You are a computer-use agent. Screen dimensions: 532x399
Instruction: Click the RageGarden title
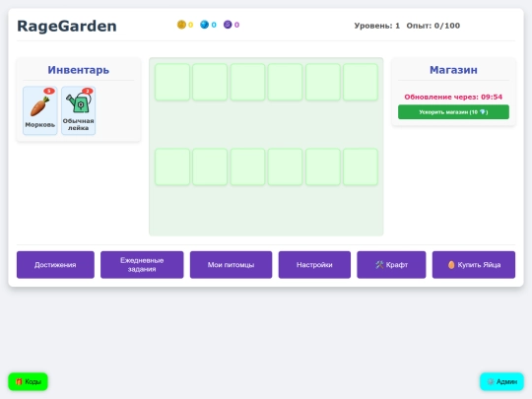(67, 27)
